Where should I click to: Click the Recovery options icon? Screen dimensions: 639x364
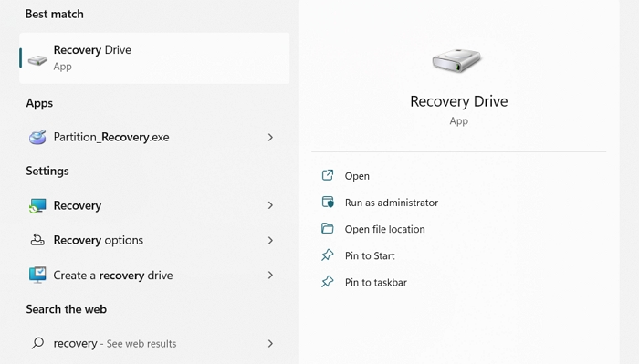(x=37, y=240)
